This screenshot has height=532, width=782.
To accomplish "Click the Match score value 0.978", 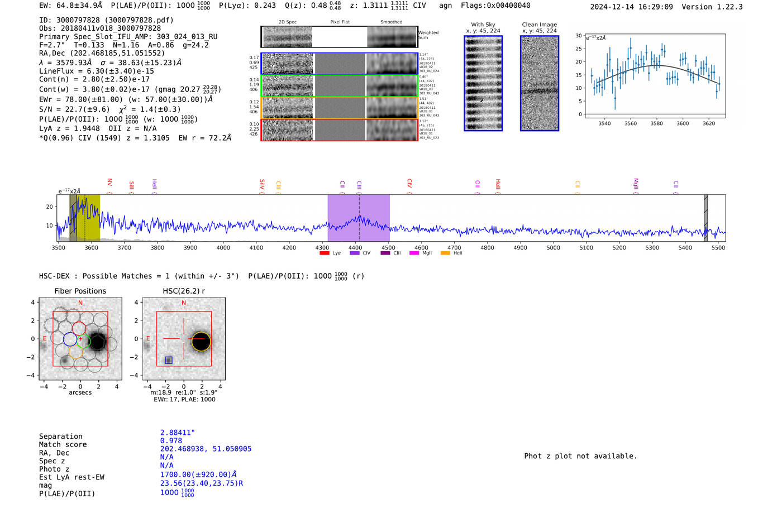I will tap(171, 440).
